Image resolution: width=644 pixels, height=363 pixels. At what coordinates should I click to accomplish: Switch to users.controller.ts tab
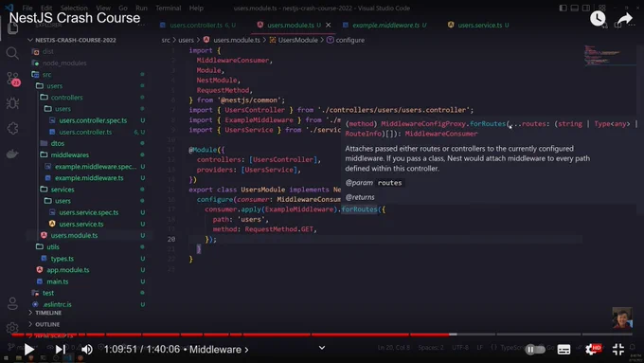tap(198, 25)
